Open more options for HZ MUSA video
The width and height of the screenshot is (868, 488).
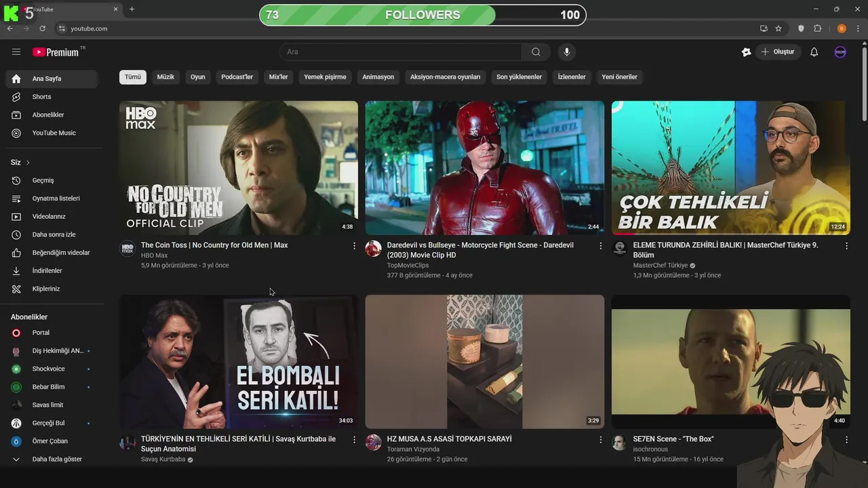click(600, 440)
